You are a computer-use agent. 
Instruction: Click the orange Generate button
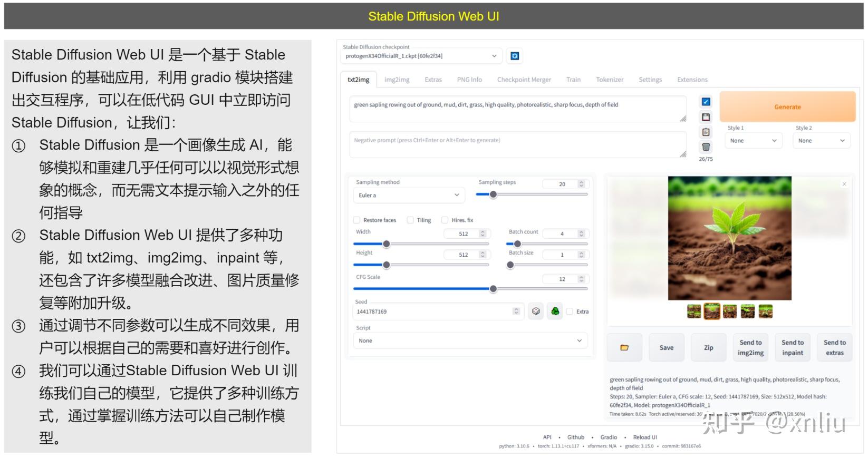[787, 107]
